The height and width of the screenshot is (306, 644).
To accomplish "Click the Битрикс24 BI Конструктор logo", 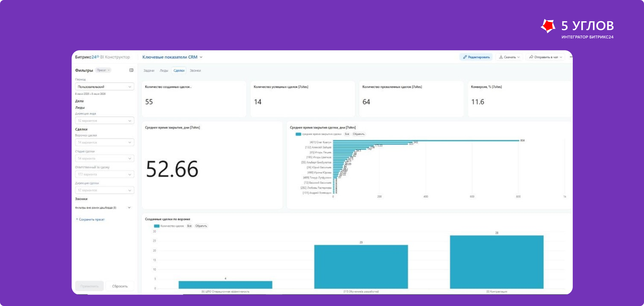I will coord(102,57).
